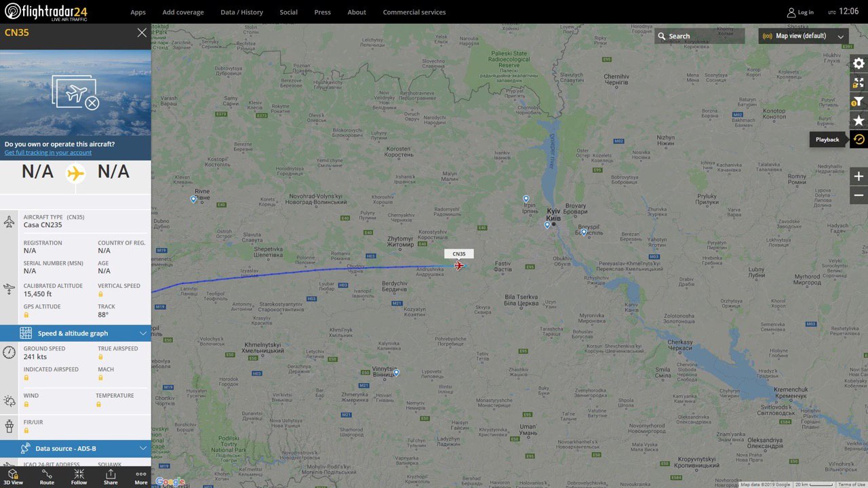Open the Data / History menu

click(241, 12)
